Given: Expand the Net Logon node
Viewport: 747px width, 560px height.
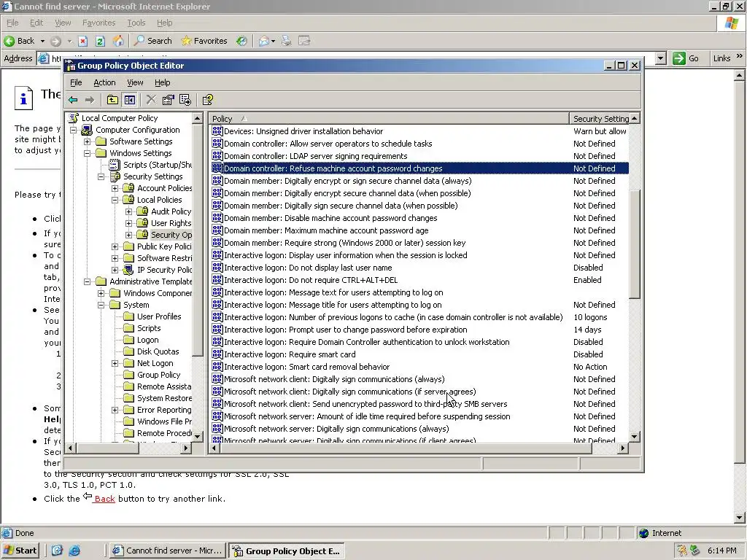Looking at the screenshot, I should coord(115,363).
